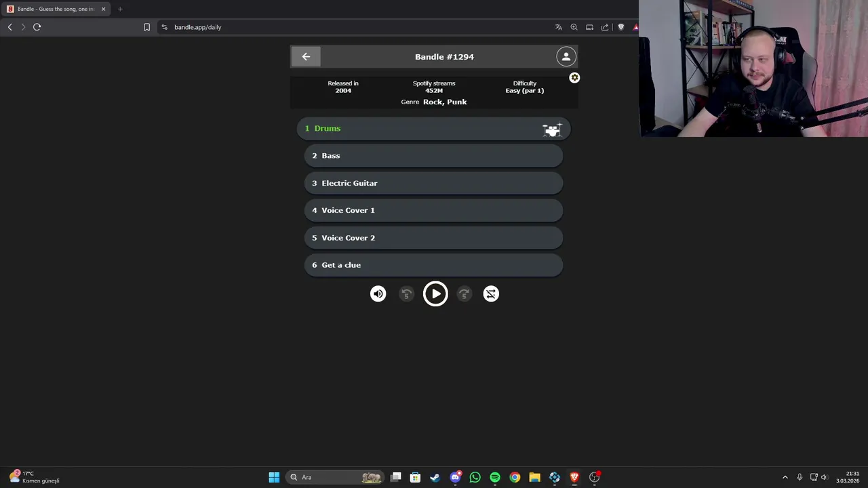Image resolution: width=868 pixels, height=488 pixels.
Task: Open File Explorer from taskbar
Action: [534, 477]
